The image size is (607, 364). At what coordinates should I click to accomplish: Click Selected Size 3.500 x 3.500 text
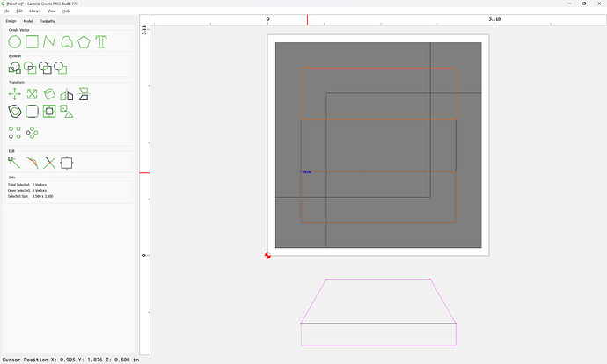[x=31, y=196]
